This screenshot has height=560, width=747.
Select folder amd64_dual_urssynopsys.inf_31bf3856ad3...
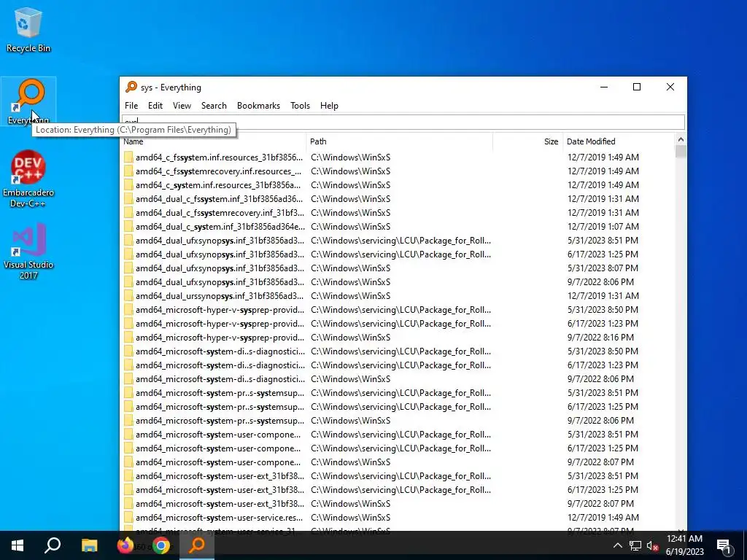point(220,296)
